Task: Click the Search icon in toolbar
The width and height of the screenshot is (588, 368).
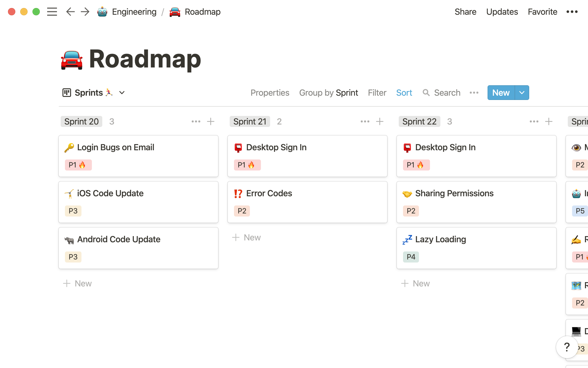Action: click(426, 92)
